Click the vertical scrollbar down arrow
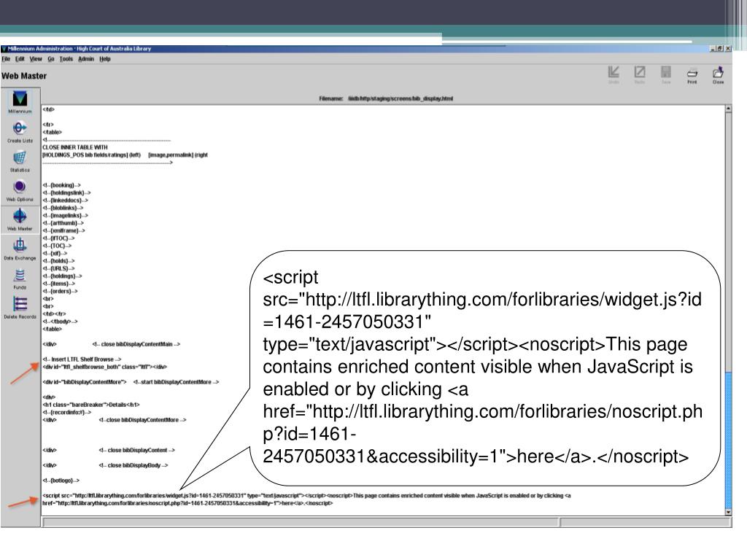Screen dimensions: 747x560 tap(728, 512)
